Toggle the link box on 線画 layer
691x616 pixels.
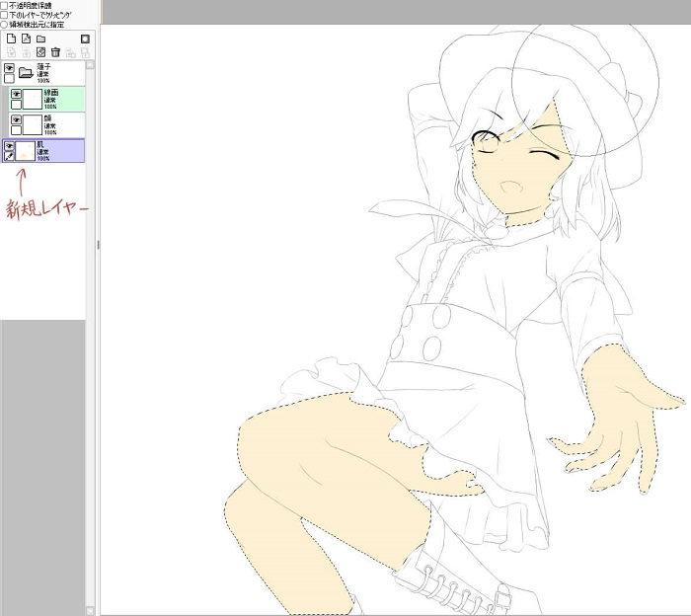[17, 105]
